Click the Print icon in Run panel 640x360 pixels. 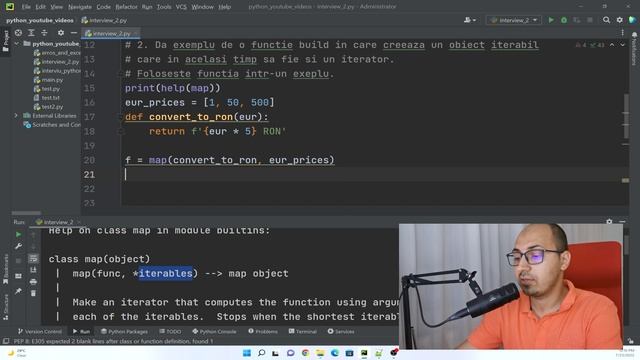pyautogui.click(x=33, y=282)
